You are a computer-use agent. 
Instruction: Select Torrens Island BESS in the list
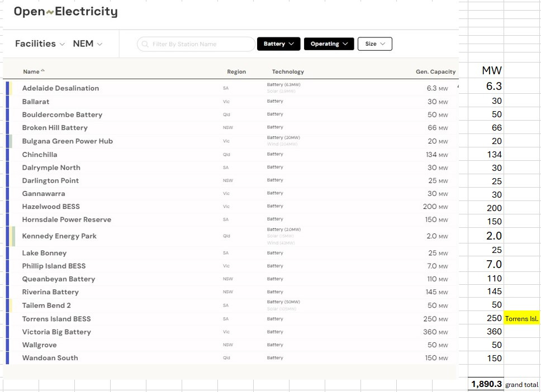pos(56,319)
